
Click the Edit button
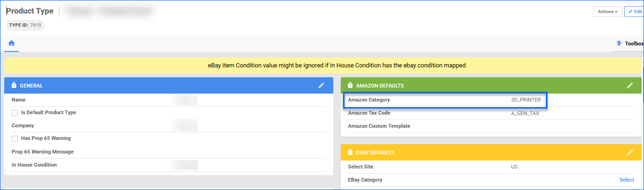pos(635,11)
